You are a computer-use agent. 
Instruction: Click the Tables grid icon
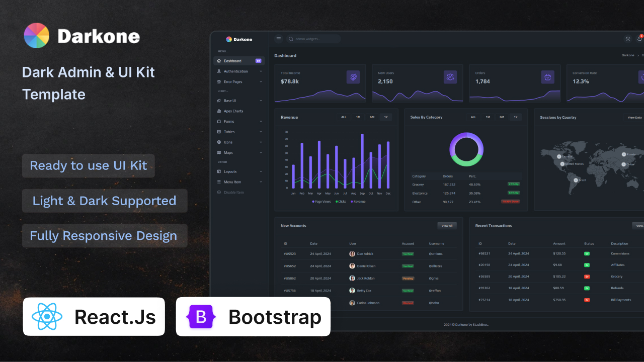[x=219, y=132]
